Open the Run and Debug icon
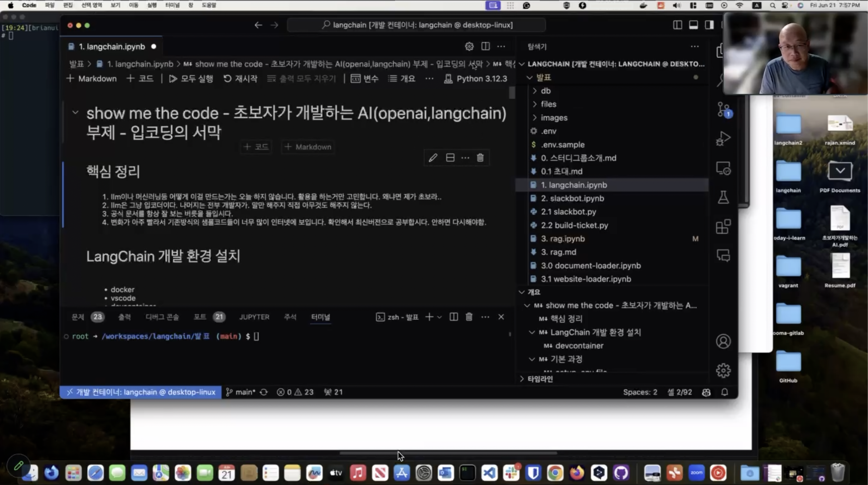868x485 pixels. coord(723,138)
